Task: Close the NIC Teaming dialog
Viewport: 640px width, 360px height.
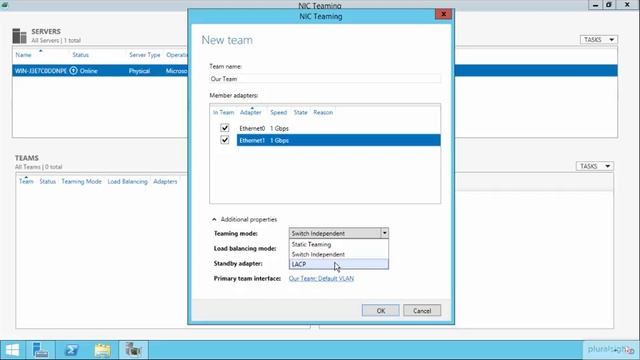Action: point(443,14)
